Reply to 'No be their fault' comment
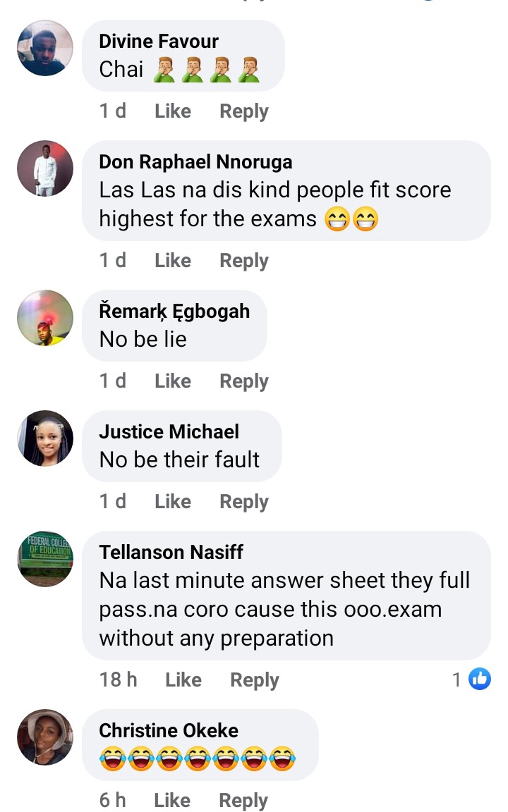Viewport: 508px width, 812px height. point(243,502)
